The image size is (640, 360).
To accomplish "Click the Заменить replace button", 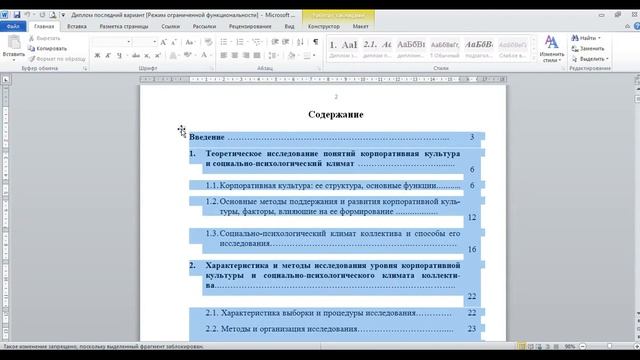I will coord(588,48).
